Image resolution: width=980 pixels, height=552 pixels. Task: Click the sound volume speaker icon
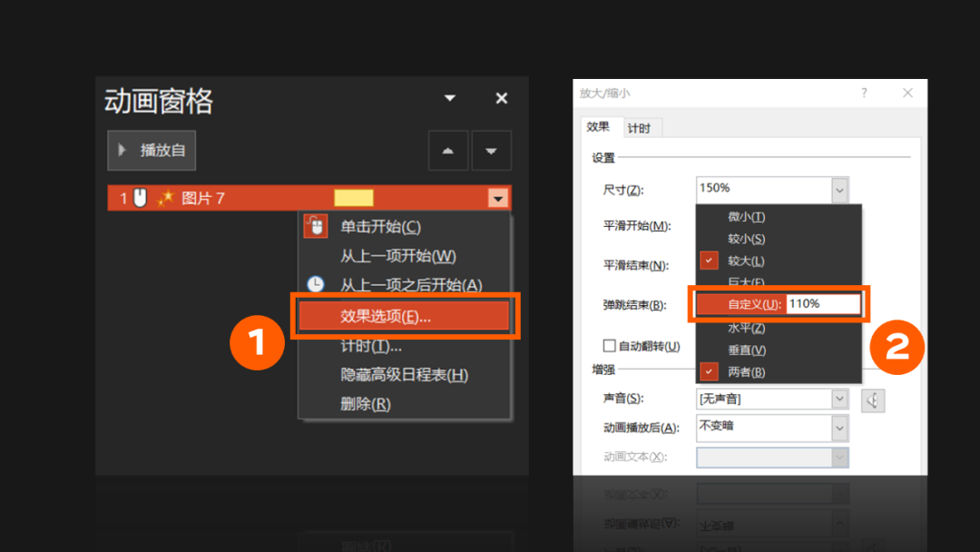pos(872,399)
